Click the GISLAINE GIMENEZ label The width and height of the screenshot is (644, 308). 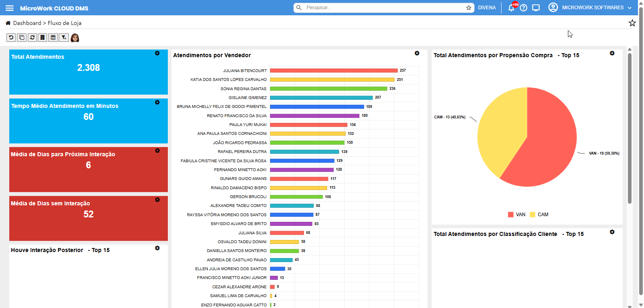pyautogui.click(x=248, y=97)
